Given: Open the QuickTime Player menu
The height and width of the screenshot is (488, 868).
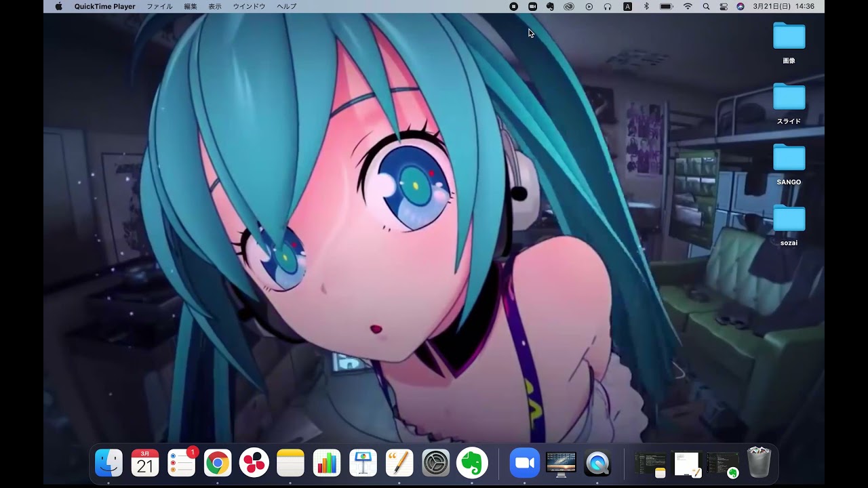Looking at the screenshot, I should (x=104, y=6).
